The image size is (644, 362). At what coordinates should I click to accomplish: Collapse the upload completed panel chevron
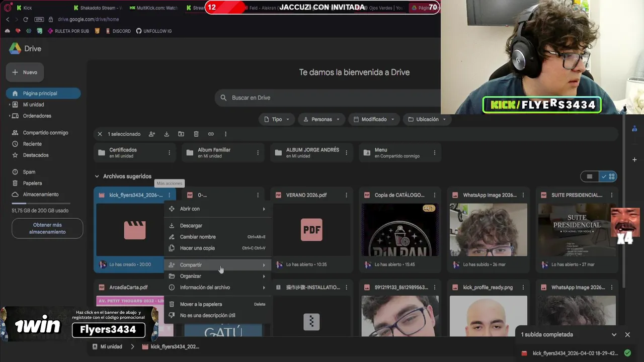(x=614, y=334)
